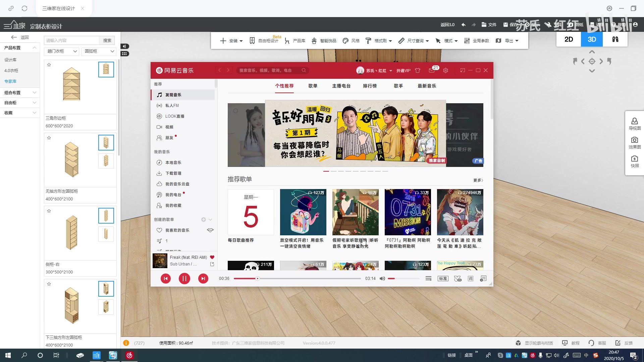Select 发现音乐 in NetEase sidebar
Viewport: 644px width, 362px height.
(x=183, y=95)
